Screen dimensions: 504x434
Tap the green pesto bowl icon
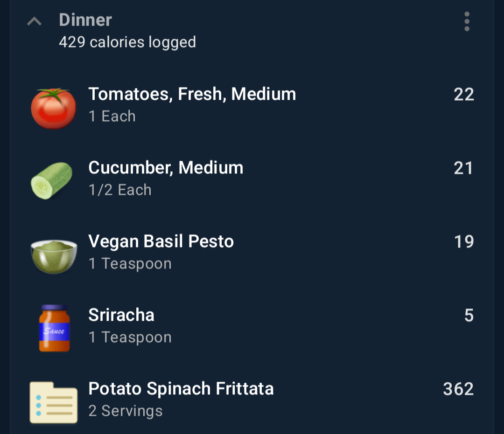pyautogui.click(x=54, y=256)
